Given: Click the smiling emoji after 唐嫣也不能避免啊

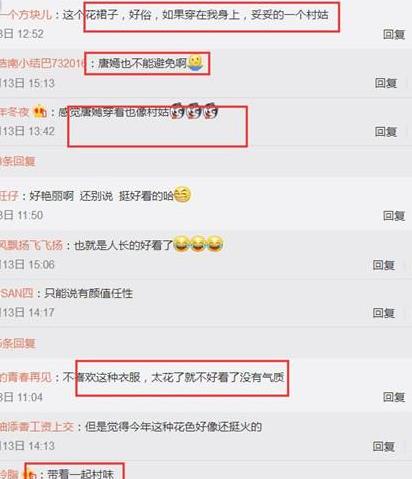Looking at the screenshot, I should [195, 63].
